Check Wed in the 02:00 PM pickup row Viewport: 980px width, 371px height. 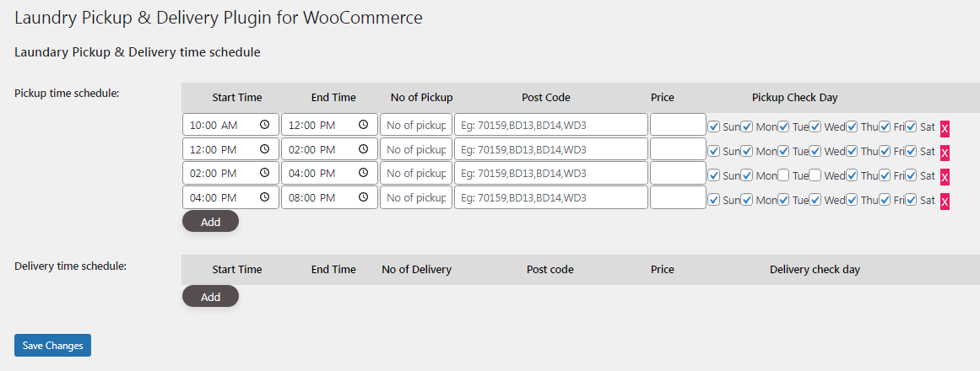tap(815, 175)
